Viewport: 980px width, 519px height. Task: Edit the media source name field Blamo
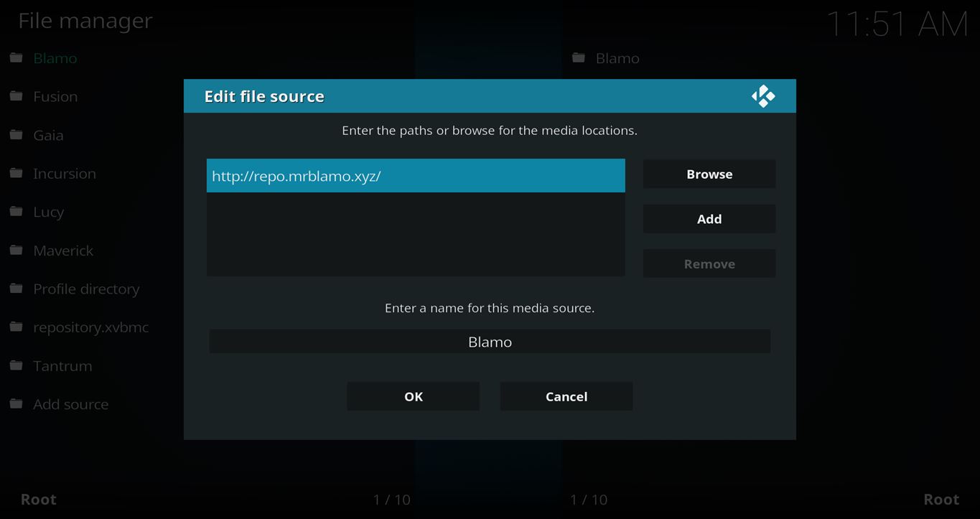pos(490,342)
